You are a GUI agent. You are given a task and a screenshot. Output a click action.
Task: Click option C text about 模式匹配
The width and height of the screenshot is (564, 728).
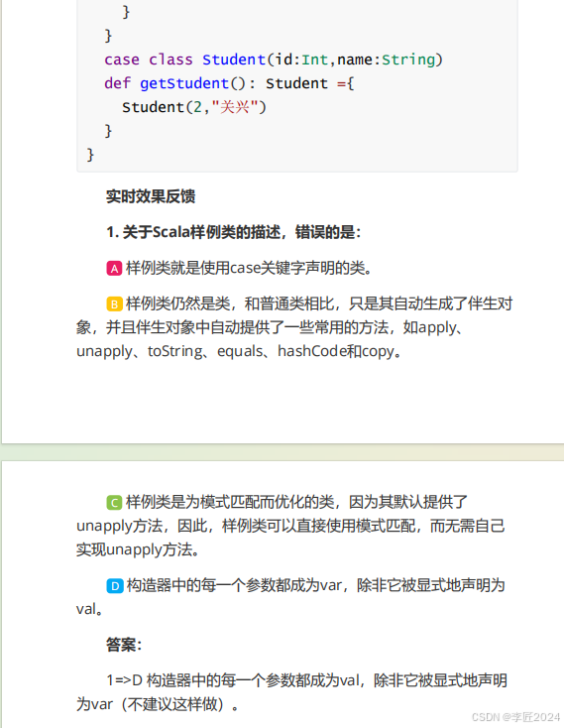point(290,526)
